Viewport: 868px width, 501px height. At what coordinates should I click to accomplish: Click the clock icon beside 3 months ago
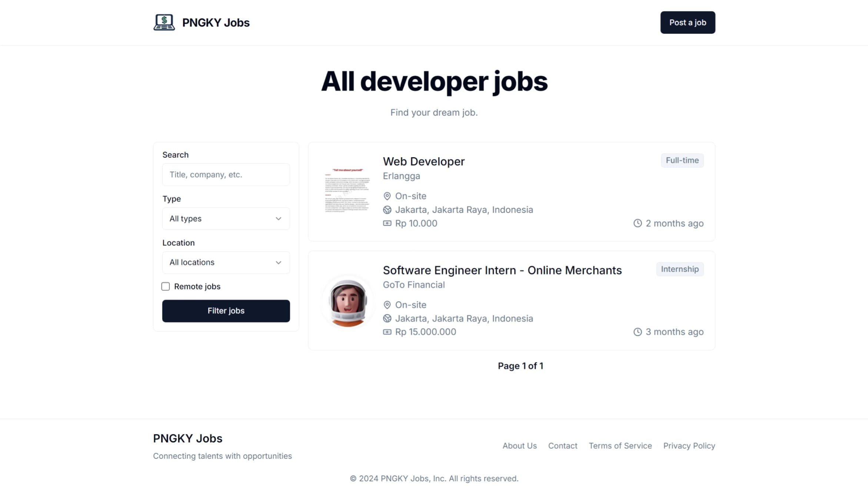point(637,332)
